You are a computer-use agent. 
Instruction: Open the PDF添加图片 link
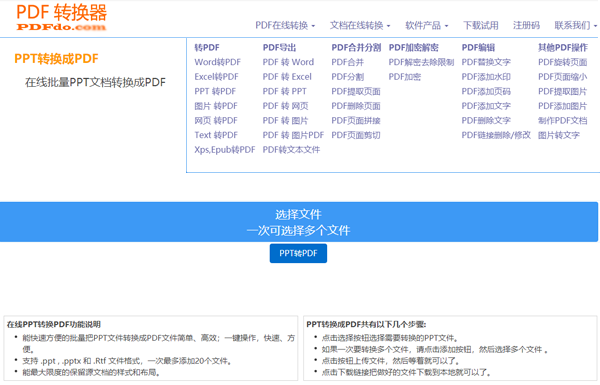click(x=562, y=106)
